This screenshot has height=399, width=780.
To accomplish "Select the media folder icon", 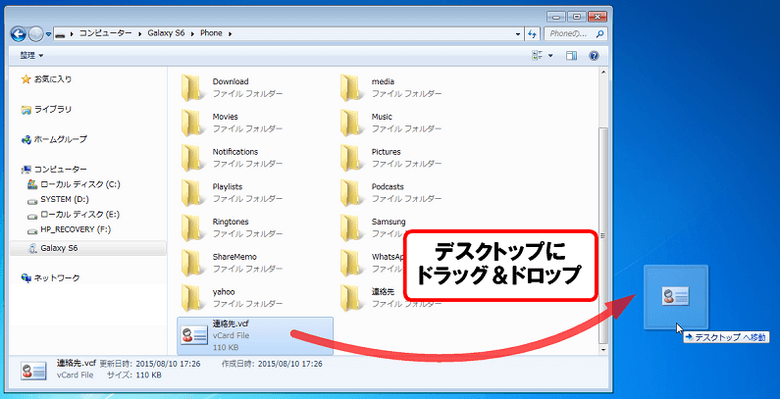I will [352, 87].
